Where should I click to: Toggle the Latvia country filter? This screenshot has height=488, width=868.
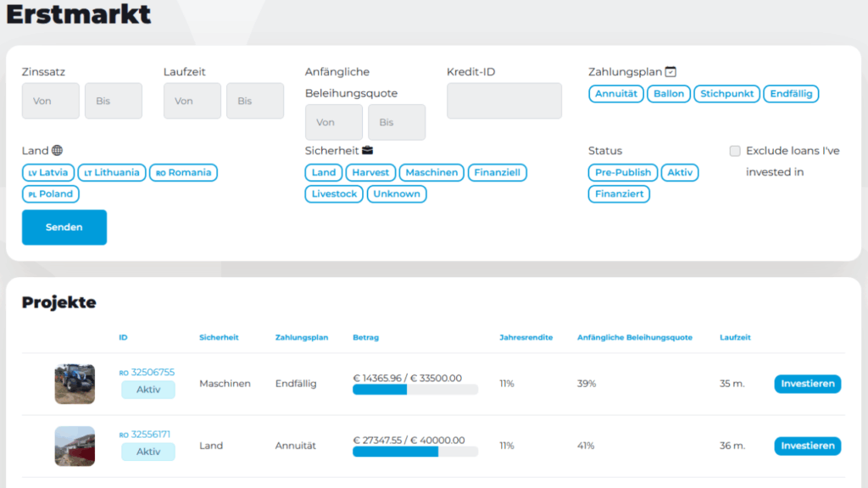click(x=48, y=173)
